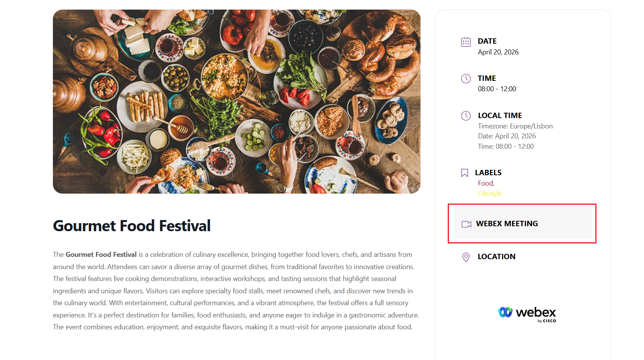Click the LOCATION heading text
The width and height of the screenshot is (644, 360).
point(496,256)
